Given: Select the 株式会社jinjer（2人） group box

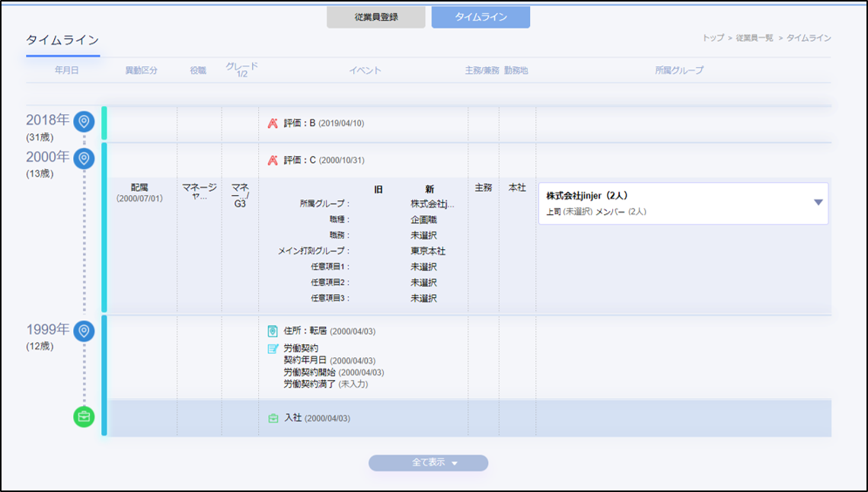Looking at the screenshot, I should (x=670, y=203).
